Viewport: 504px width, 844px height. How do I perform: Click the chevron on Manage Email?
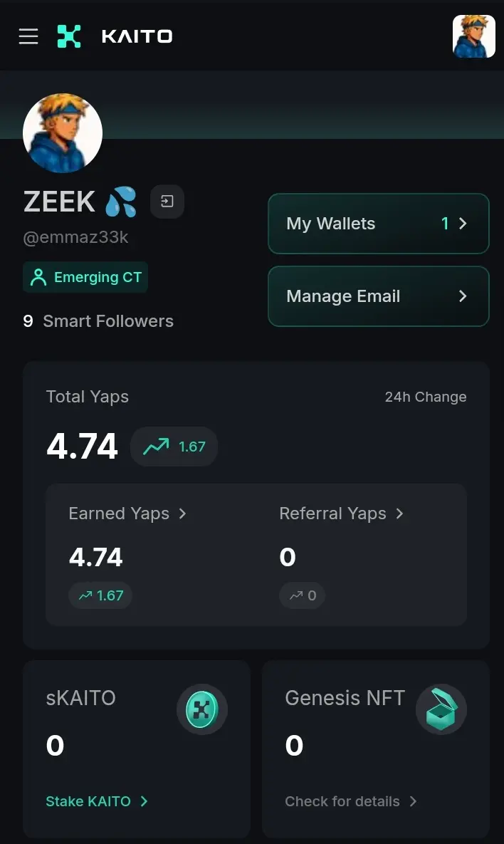point(463,296)
